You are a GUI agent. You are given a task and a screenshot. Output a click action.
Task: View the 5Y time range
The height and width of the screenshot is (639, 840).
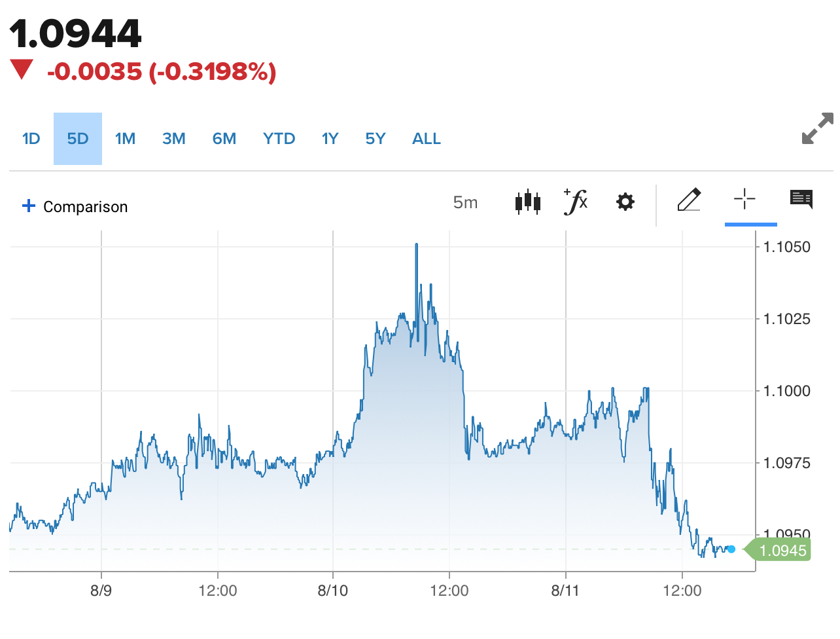coord(376,139)
